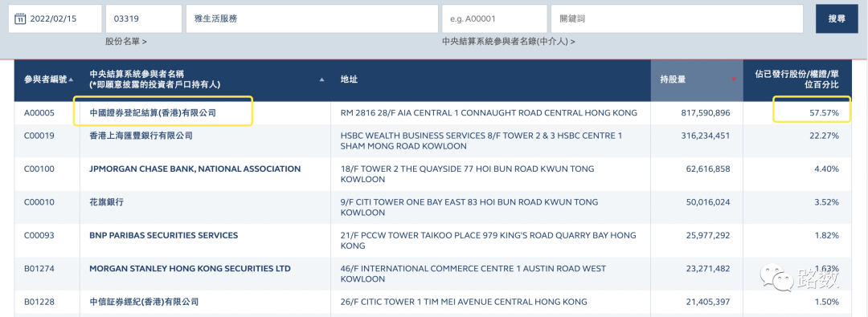The image size is (868, 317).
Task: Select the 2022/02/15 date field
Action: pos(55,18)
